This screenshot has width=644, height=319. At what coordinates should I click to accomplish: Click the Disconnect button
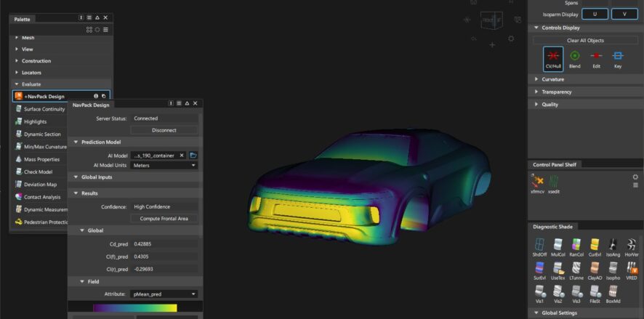[x=164, y=130]
